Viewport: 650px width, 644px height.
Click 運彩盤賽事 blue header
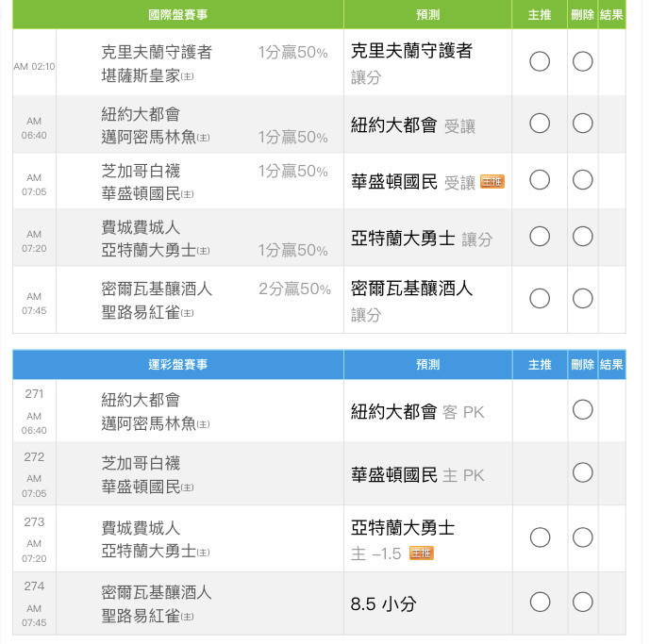coord(178,365)
